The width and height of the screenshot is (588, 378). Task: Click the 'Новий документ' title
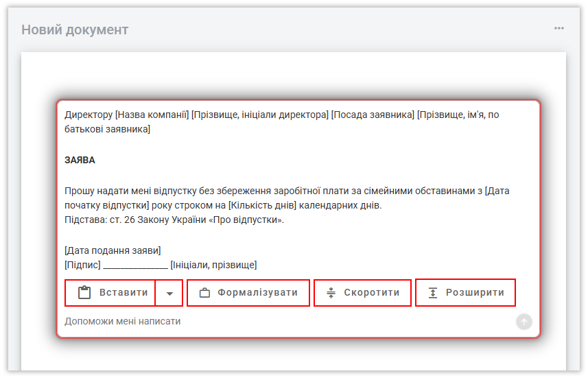75,29
